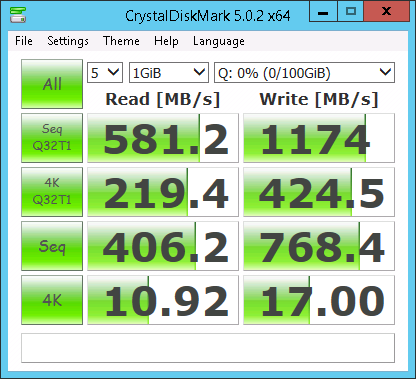Open the Language menu

coord(219,41)
